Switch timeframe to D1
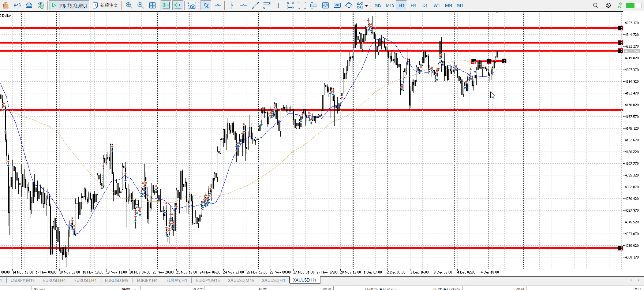This screenshot has width=644, height=290. 425,5
